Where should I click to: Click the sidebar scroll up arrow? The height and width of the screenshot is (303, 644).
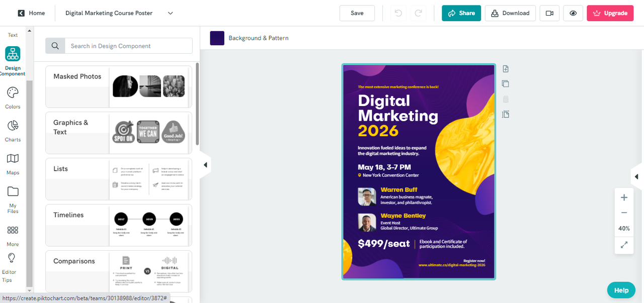[29, 31]
